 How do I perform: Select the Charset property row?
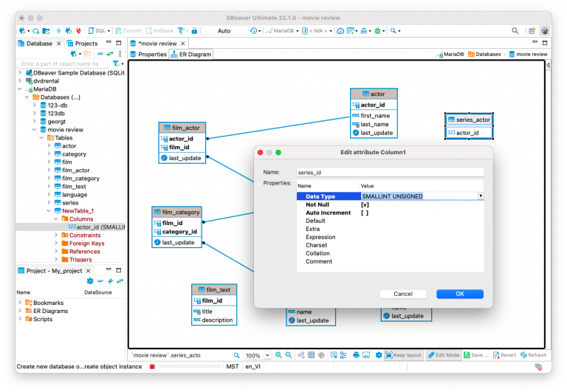[390, 245]
